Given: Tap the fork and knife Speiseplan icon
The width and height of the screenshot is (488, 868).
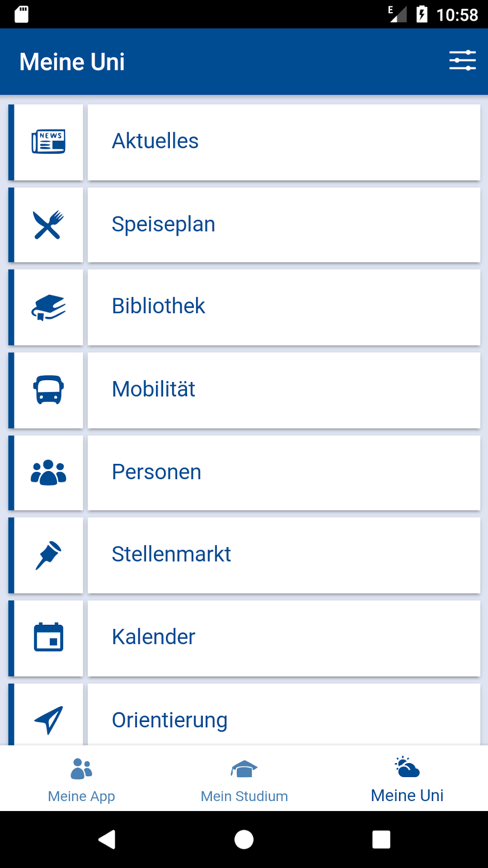Looking at the screenshot, I should (48, 225).
